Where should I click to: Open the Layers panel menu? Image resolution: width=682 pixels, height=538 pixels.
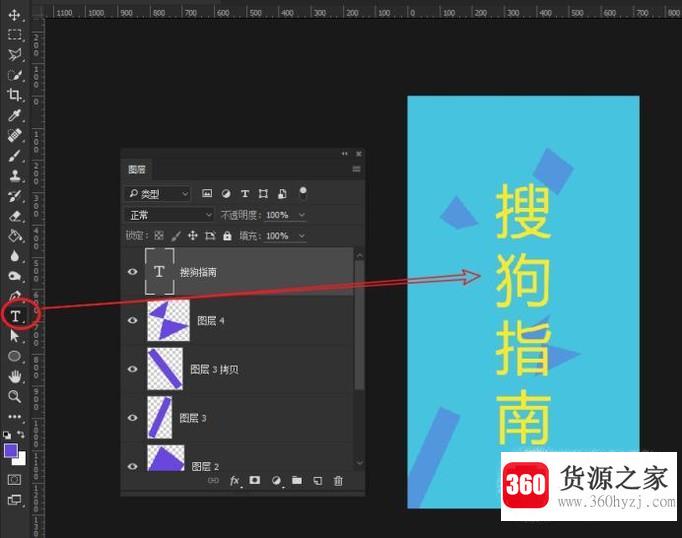click(356, 169)
